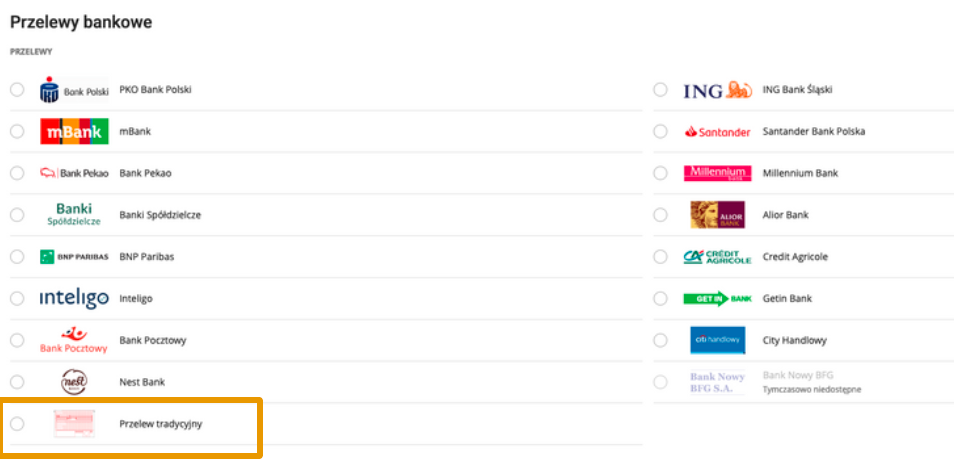Click the red mBank logo
954x464 pixels.
(74, 131)
